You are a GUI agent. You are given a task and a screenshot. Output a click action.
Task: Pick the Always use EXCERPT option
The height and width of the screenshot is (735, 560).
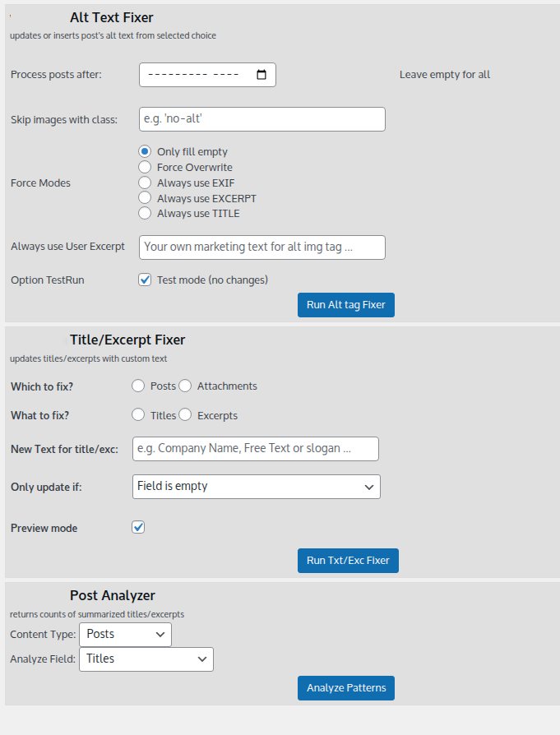(145, 198)
